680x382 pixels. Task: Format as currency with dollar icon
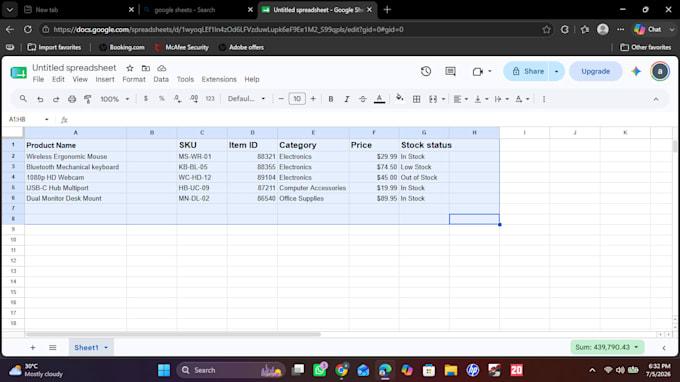[x=146, y=99]
